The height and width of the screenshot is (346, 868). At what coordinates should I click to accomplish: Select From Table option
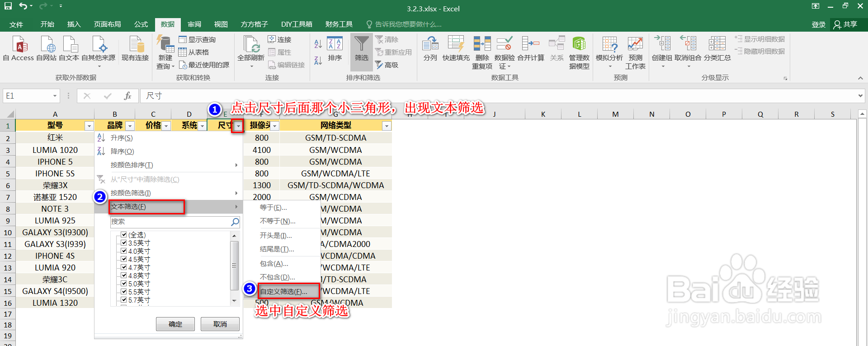tap(193, 52)
